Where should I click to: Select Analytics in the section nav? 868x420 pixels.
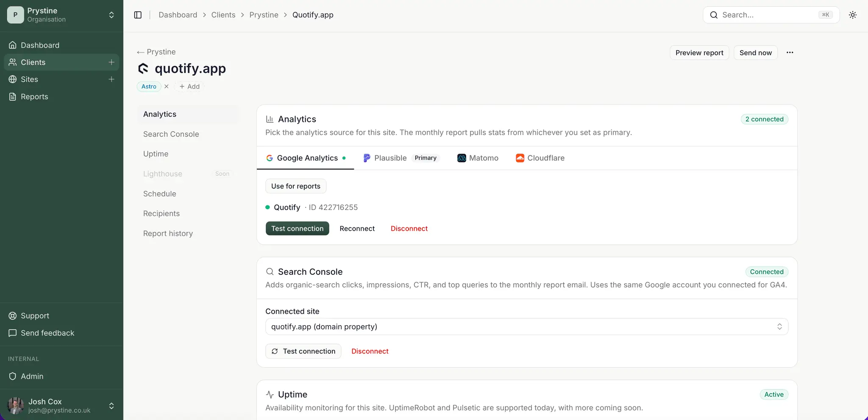[188, 114]
